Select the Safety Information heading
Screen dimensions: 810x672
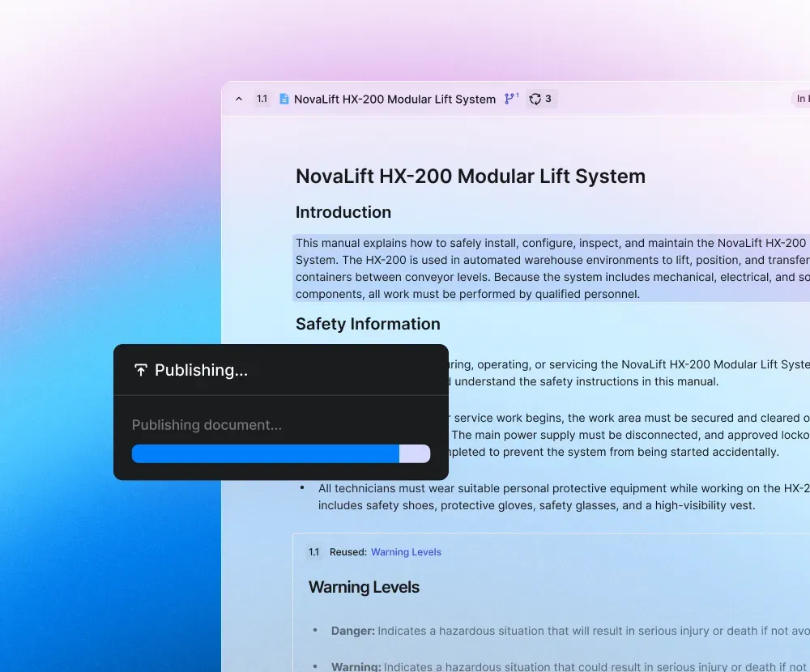coord(368,324)
